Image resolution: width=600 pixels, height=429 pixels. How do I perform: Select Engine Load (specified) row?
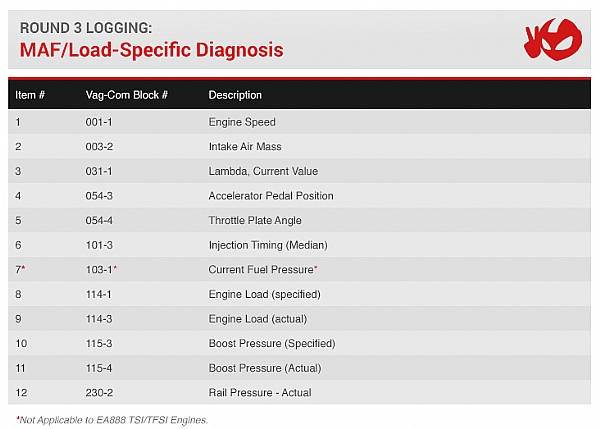coord(299,294)
